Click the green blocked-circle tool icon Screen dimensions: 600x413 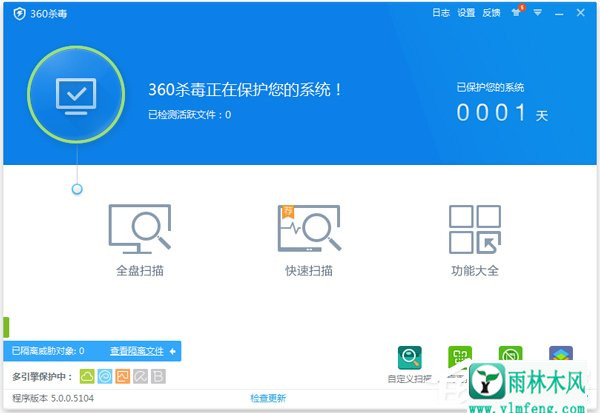point(510,353)
